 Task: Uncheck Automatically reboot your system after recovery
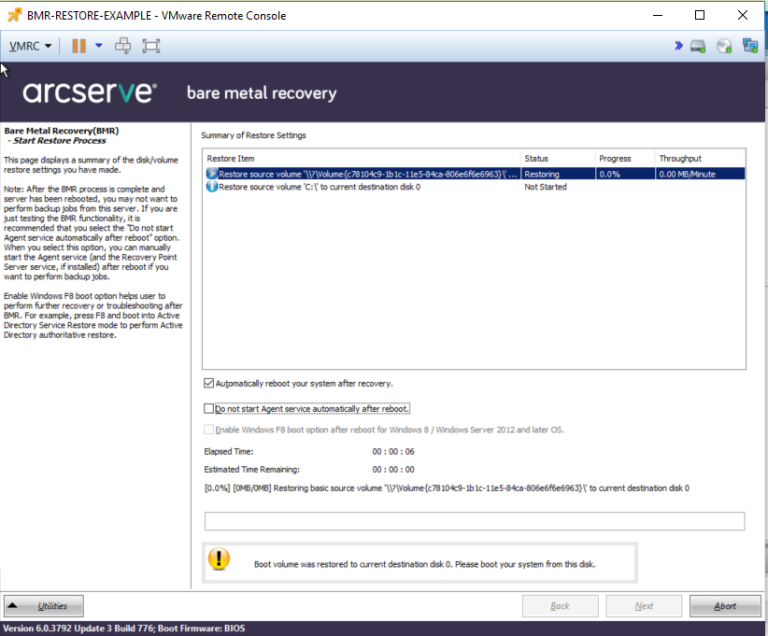(x=209, y=383)
